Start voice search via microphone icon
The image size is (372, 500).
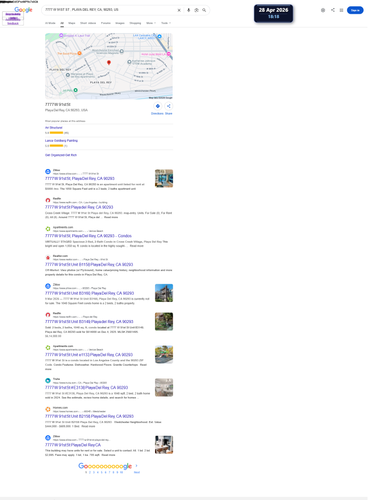(188, 10)
